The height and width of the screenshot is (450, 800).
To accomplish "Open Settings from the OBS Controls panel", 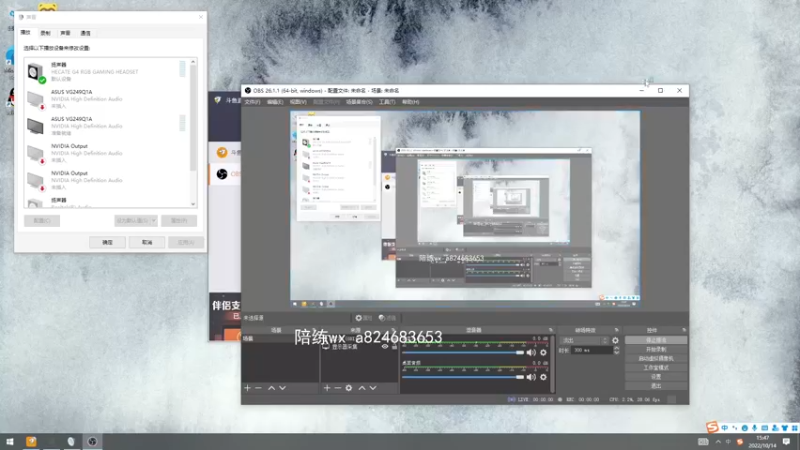I will coord(656,377).
